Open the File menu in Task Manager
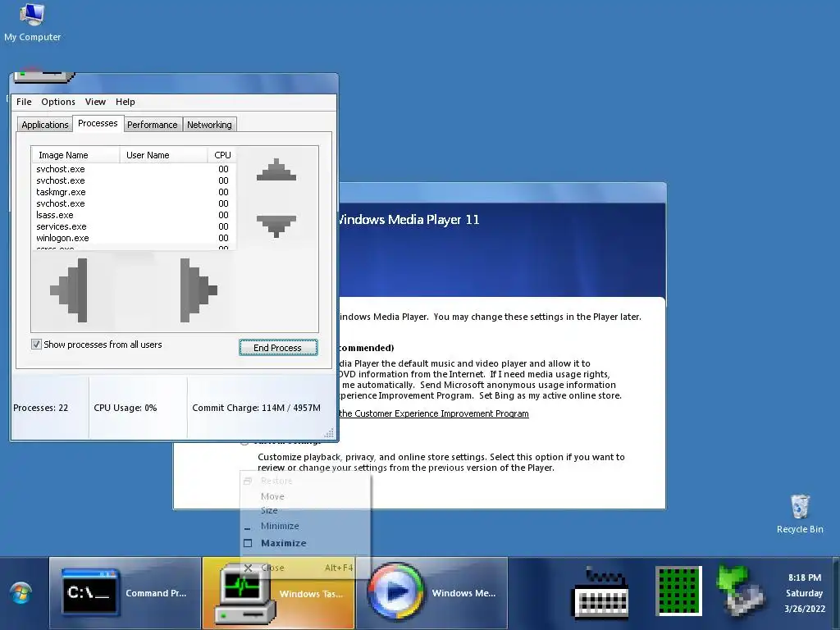 click(24, 102)
